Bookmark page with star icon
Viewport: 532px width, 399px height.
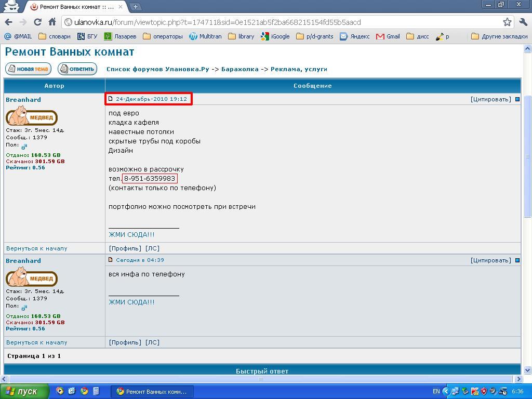[x=507, y=22]
